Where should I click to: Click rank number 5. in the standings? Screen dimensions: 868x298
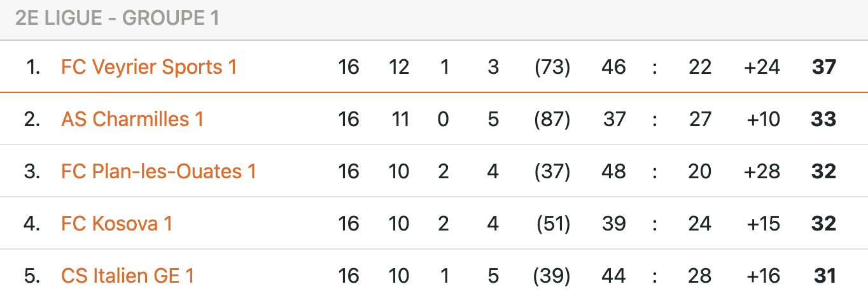[x=32, y=276]
